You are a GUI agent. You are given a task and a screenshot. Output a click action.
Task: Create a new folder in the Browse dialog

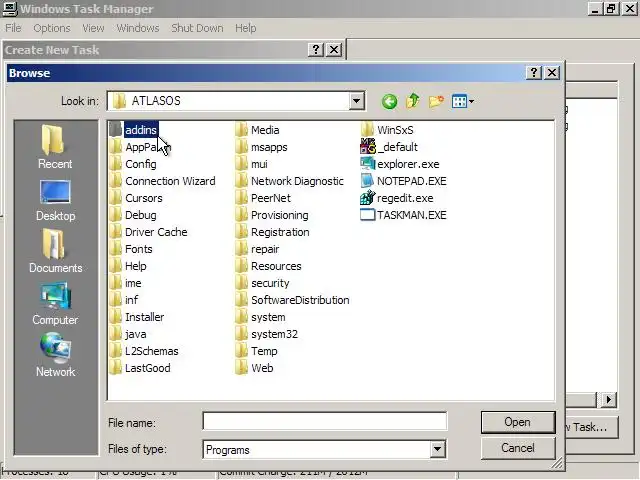436,101
